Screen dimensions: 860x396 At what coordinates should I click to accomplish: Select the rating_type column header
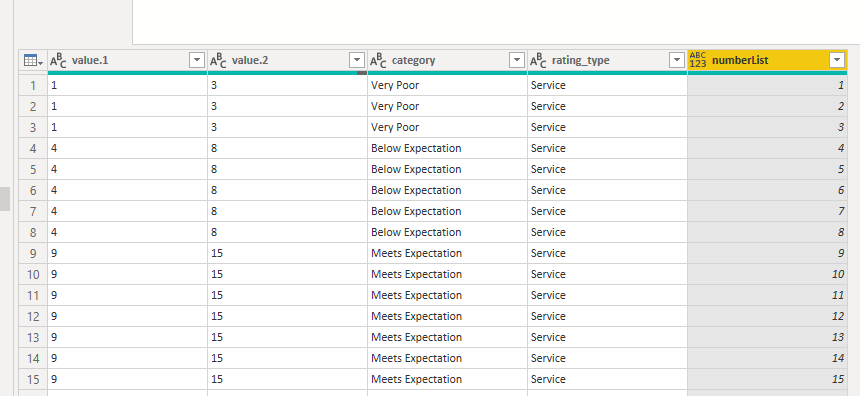(x=607, y=61)
